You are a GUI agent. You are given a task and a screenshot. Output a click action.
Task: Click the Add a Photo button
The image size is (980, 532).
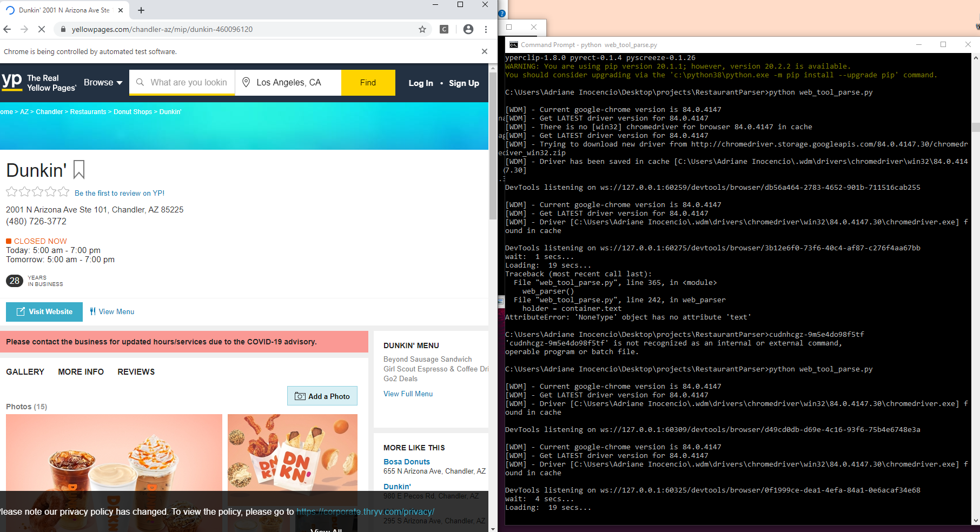(x=322, y=396)
